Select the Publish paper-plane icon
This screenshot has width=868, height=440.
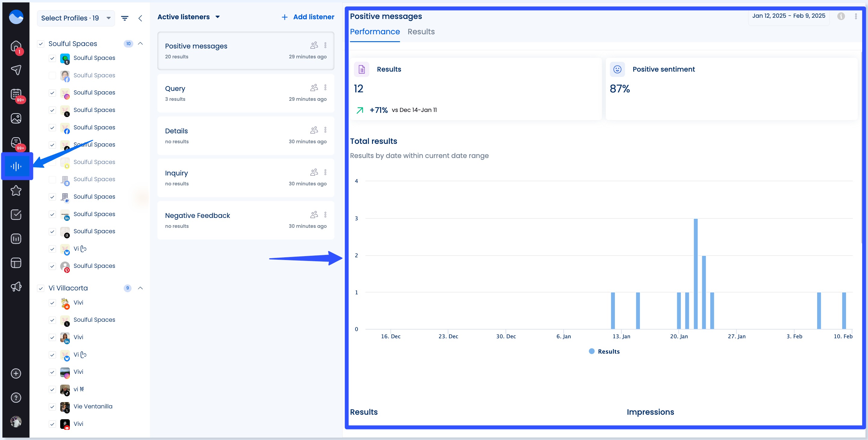16,70
